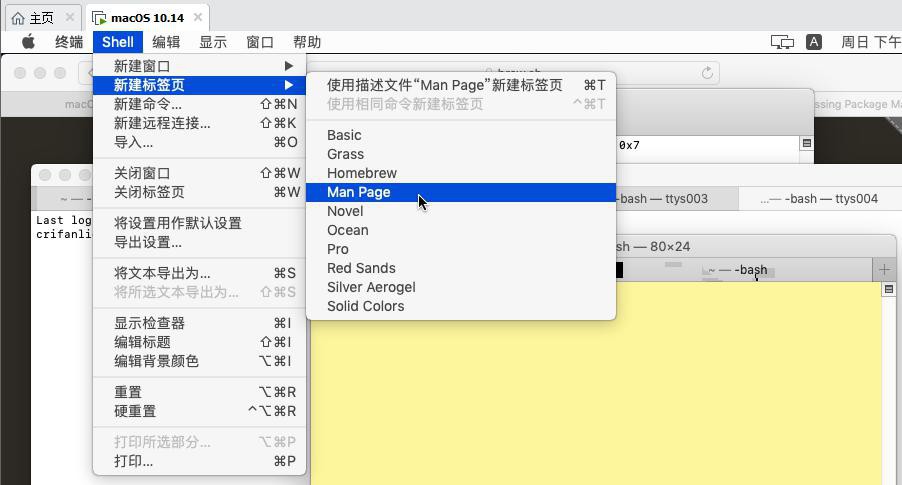Expand the 新建标签页 submenu
This screenshot has width=902, height=485.
[x=200, y=85]
